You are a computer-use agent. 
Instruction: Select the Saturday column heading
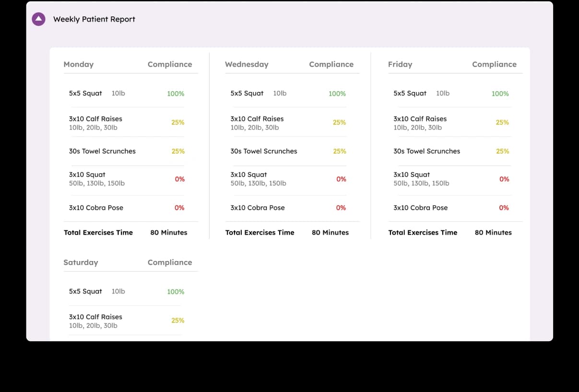(81, 262)
